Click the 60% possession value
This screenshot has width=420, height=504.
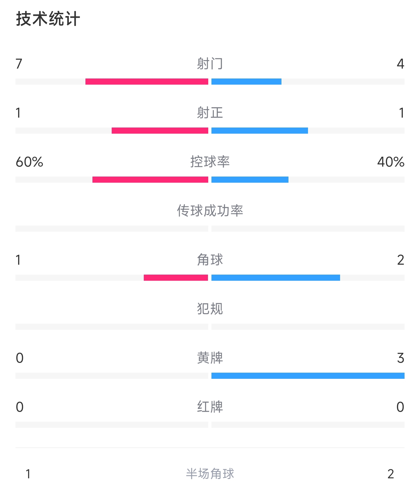(x=29, y=162)
